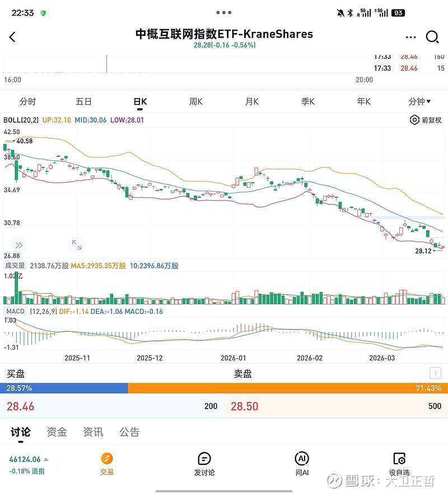This screenshot has width=448, height=495.
Task: Tap the muted bell status icon
Action: pos(340,13)
